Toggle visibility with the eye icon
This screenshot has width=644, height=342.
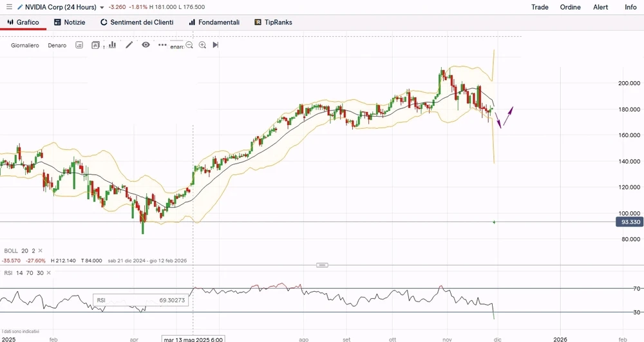146,45
